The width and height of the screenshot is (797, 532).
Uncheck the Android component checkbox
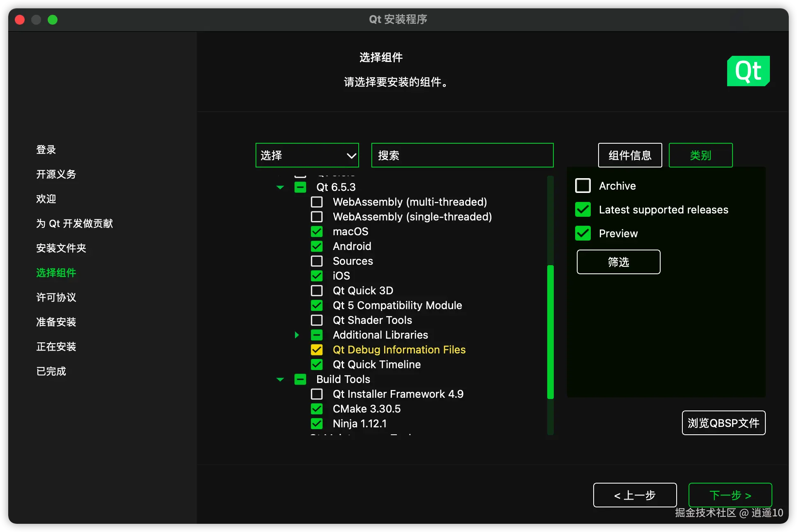tap(317, 246)
